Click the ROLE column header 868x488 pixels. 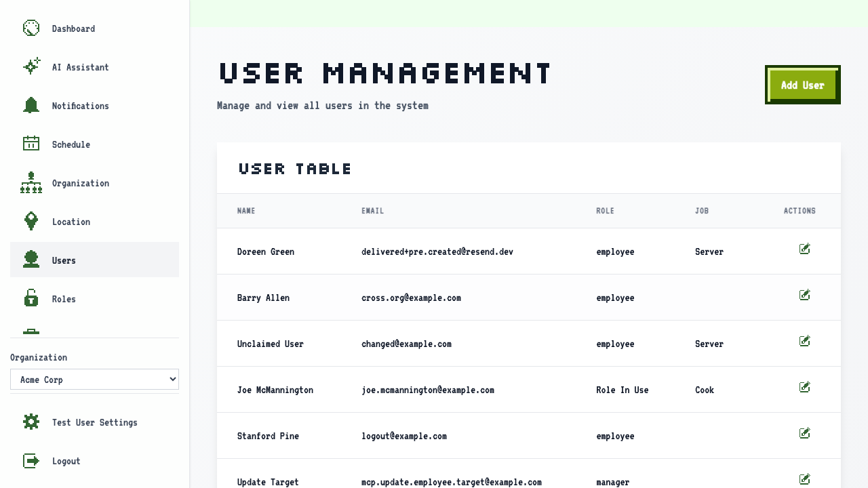tap(606, 211)
